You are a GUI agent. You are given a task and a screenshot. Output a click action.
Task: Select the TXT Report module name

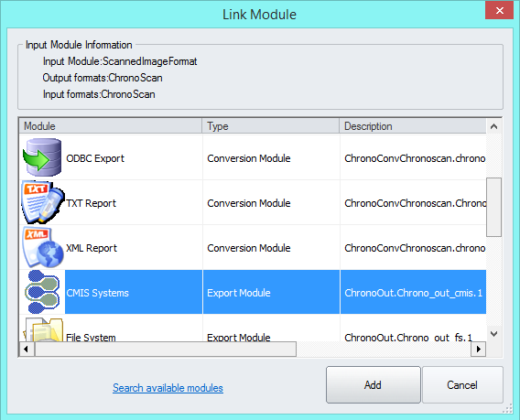91,203
